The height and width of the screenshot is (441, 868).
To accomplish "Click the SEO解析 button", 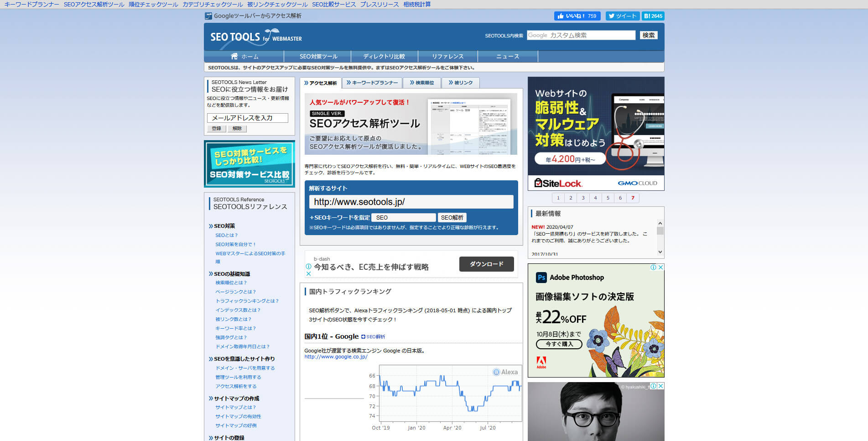I will (452, 218).
